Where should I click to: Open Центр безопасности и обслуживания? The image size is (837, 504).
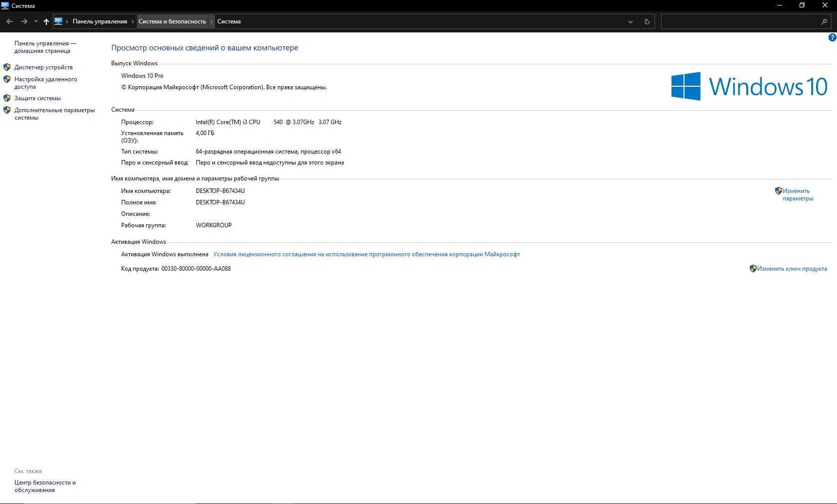45,486
